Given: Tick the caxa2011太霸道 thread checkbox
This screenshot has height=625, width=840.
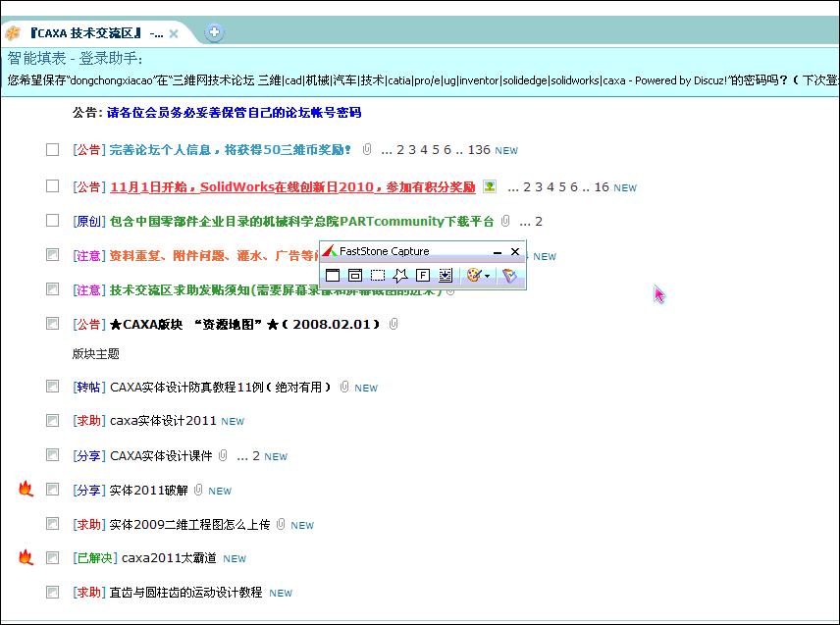Looking at the screenshot, I should pyautogui.click(x=53, y=558).
